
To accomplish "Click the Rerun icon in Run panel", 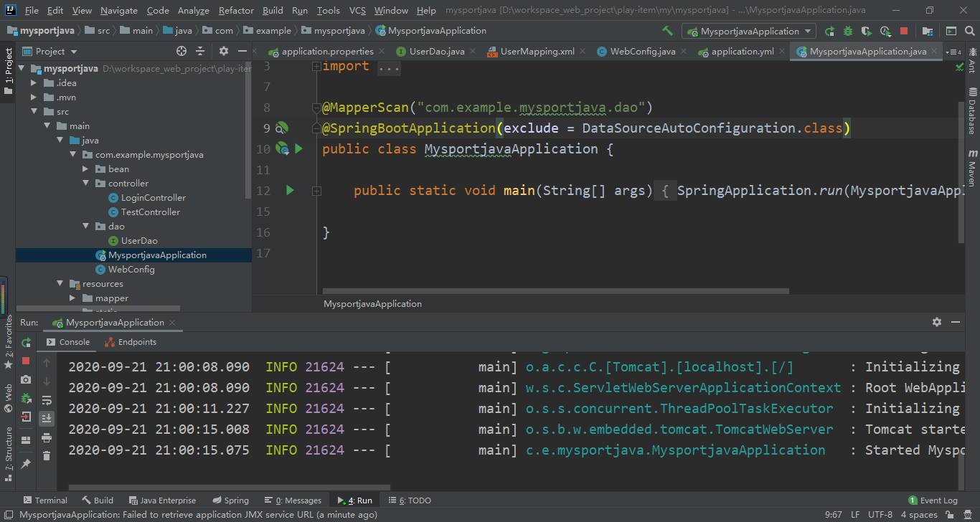I will 26,342.
